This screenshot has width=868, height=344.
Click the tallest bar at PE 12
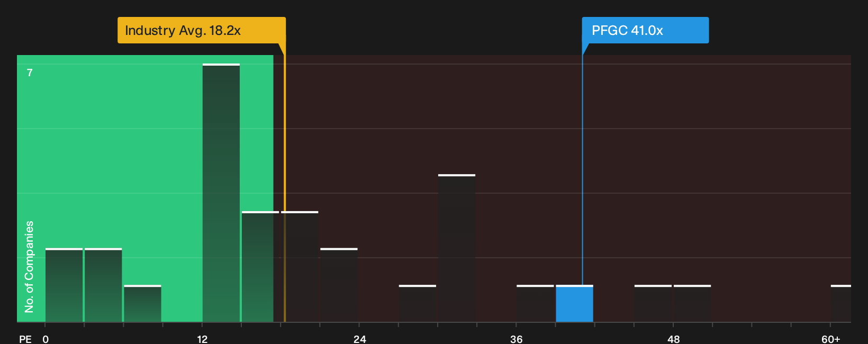(x=221, y=193)
